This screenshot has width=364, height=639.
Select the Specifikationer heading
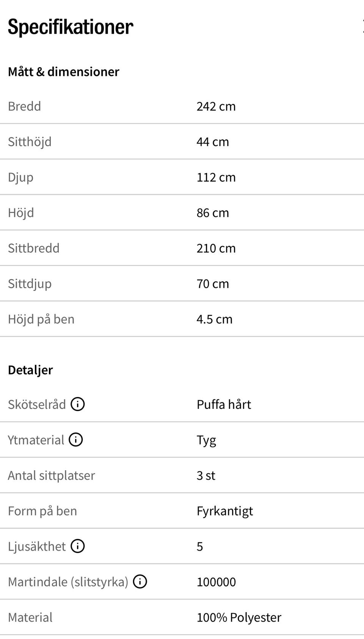(71, 27)
